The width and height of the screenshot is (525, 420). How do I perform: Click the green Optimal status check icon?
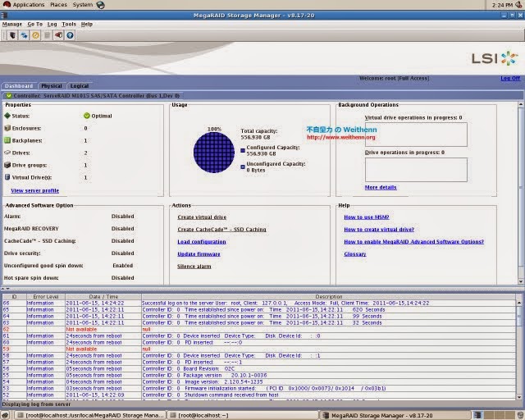pyautogui.click(x=87, y=116)
